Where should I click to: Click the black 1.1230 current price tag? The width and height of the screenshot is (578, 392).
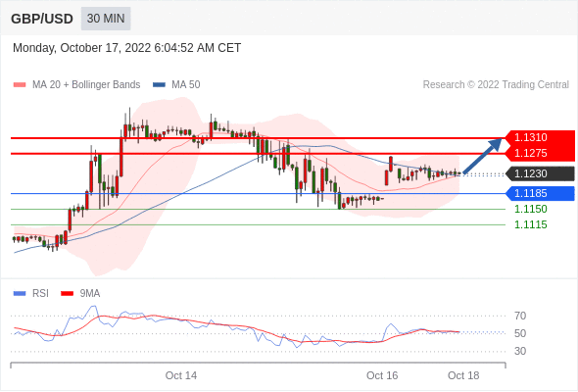[x=540, y=173]
